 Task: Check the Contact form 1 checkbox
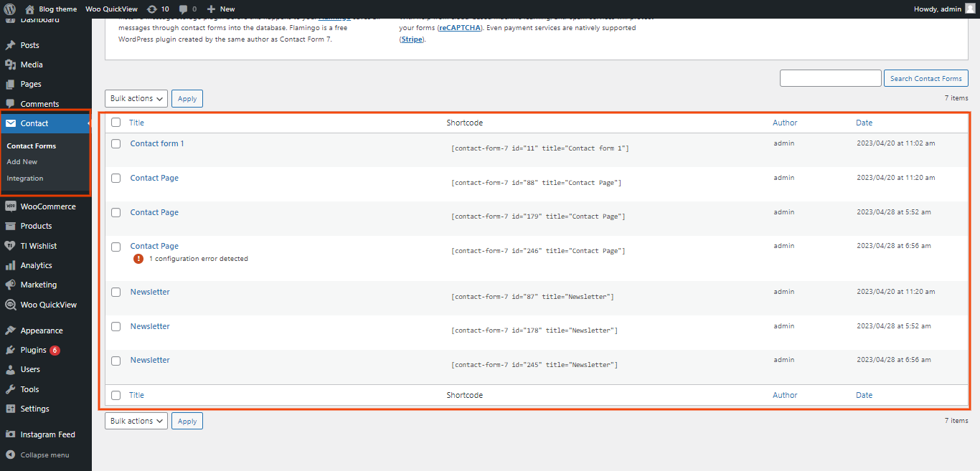click(116, 144)
